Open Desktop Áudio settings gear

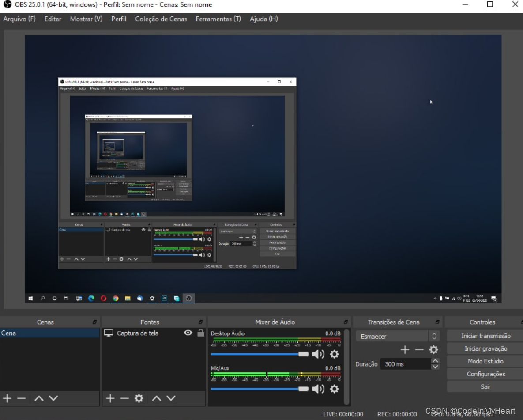(x=334, y=354)
